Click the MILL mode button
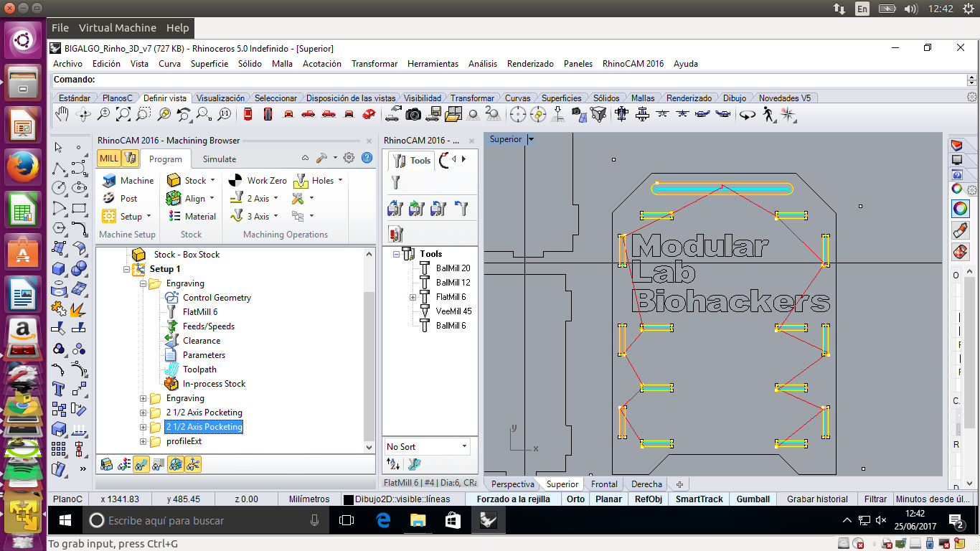 click(109, 159)
